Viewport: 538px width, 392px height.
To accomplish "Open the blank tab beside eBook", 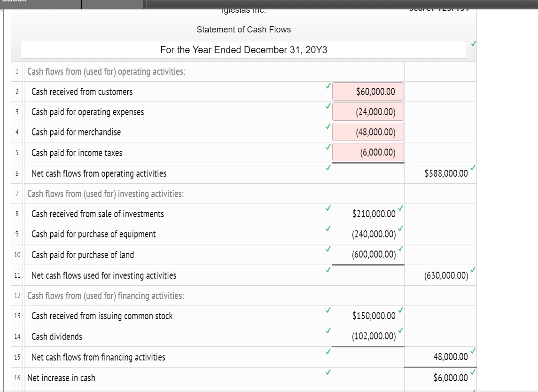I will (x=112, y=4).
